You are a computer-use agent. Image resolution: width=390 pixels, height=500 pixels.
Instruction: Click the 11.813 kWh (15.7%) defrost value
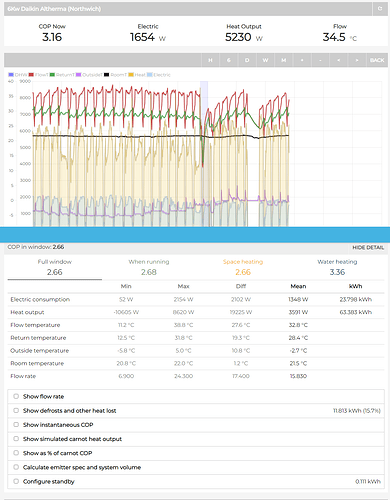(357, 411)
